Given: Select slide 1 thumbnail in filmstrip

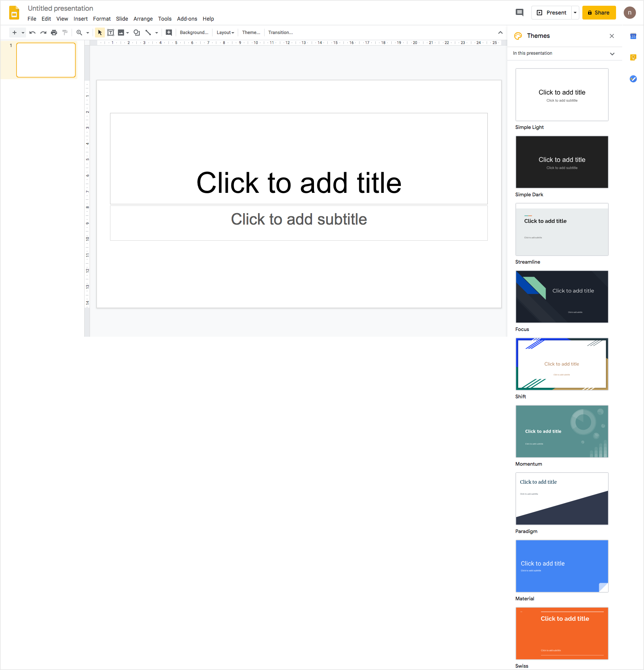Looking at the screenshot, I should (x=46, y=60).
